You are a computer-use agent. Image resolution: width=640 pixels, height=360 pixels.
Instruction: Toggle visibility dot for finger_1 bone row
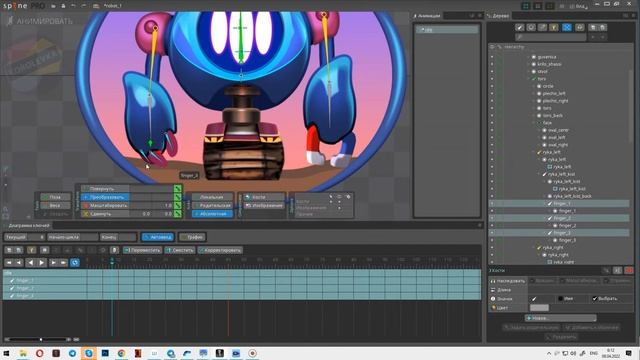click(x=492, y=203)
